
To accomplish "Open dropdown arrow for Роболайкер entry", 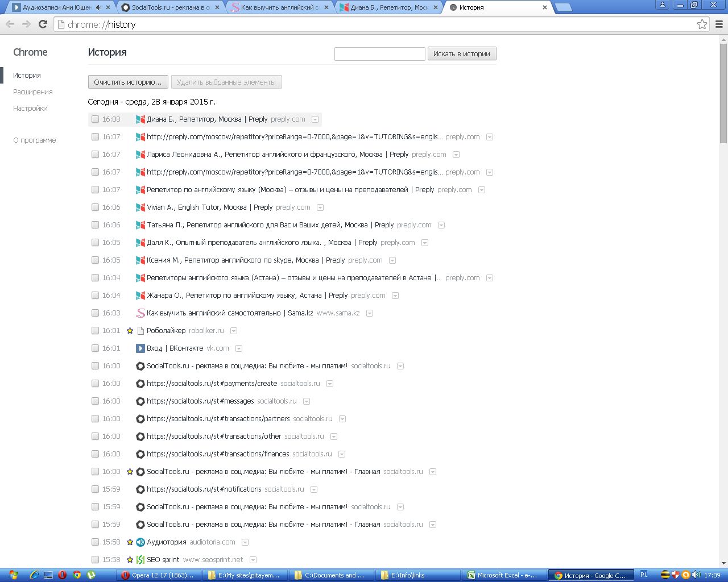I will pyautogui.click(x=234, y=331).
